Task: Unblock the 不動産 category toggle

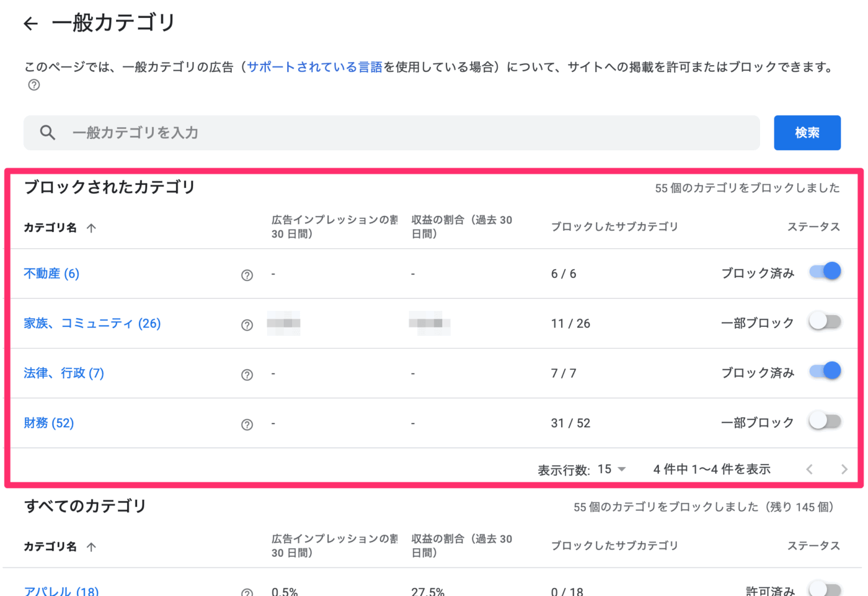Action: (x=825, y=271)
